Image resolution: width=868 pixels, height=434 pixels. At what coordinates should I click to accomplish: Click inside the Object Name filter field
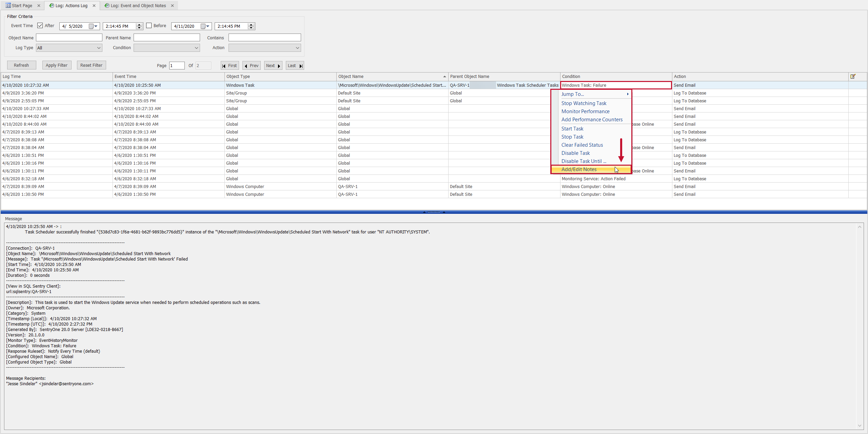coord(69,37)
